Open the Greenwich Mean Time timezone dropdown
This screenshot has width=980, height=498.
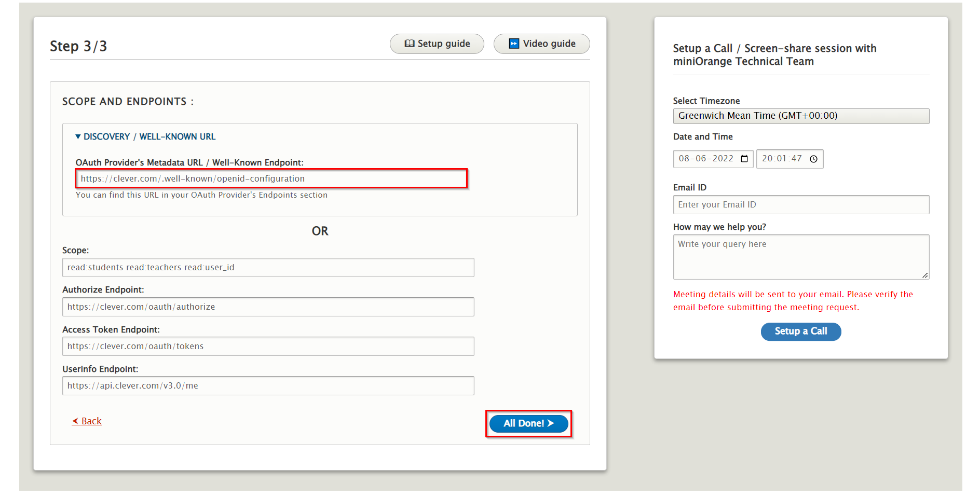point(800,116)
